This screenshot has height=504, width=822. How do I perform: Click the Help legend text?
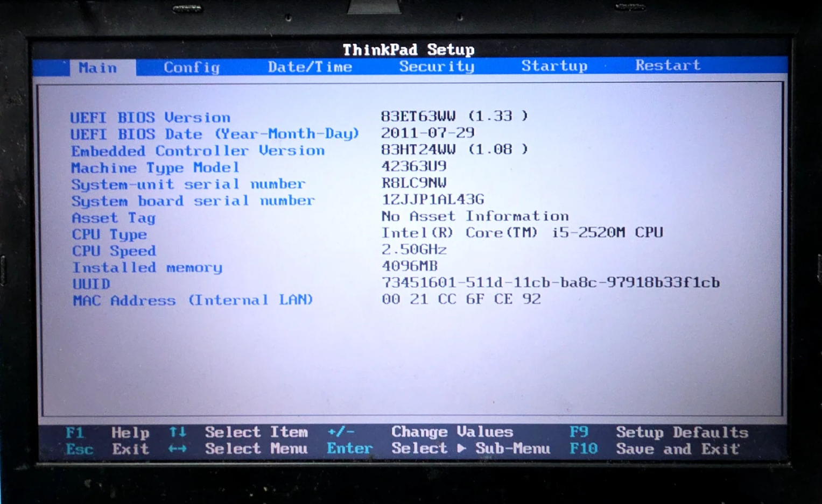tap(130, 432)
